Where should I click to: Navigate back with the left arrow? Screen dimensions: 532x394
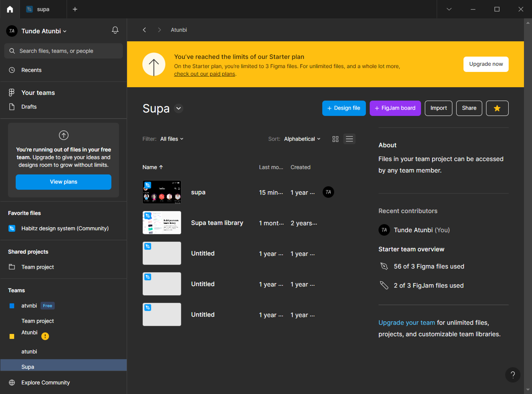coord(144,30)
